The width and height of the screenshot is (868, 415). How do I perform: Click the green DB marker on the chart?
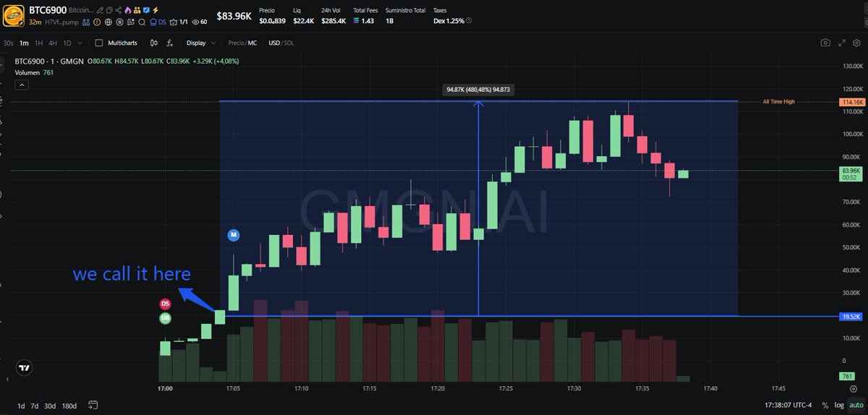pyautogui.click(x=166, y=318)
